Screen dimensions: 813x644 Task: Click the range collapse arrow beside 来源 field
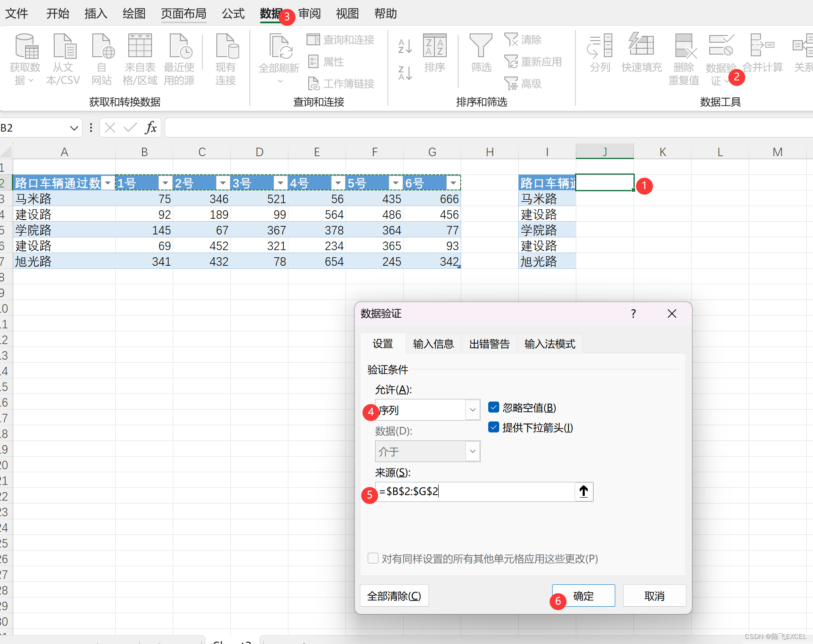(583, 491)
